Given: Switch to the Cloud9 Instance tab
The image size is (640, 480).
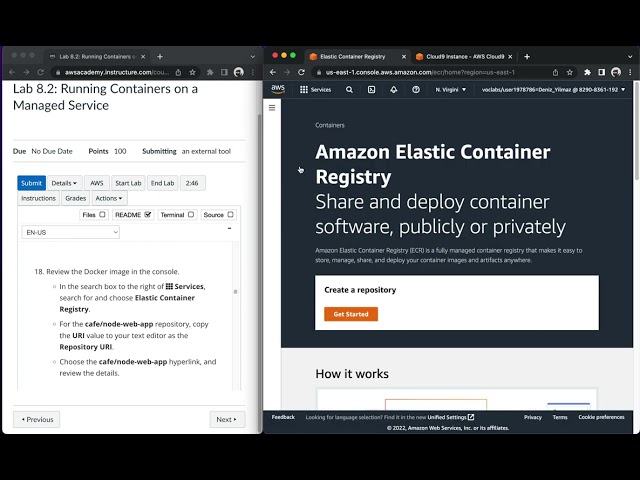Looking at the screenshot, I should (x=464, y=57).
